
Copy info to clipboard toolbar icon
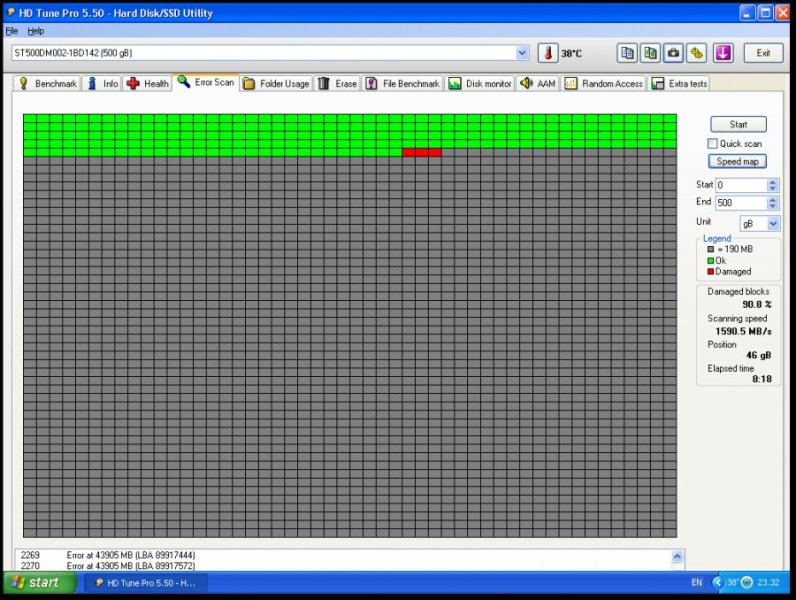pyautogui.click(x=627, y=53)
